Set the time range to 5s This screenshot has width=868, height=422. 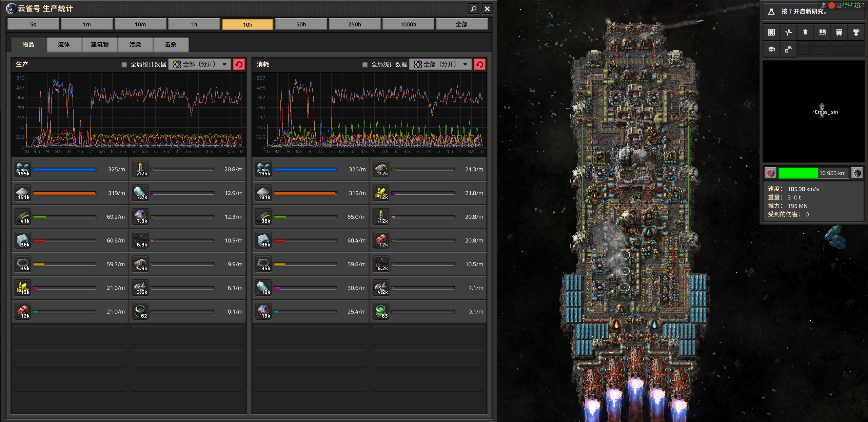pos(33,24)
